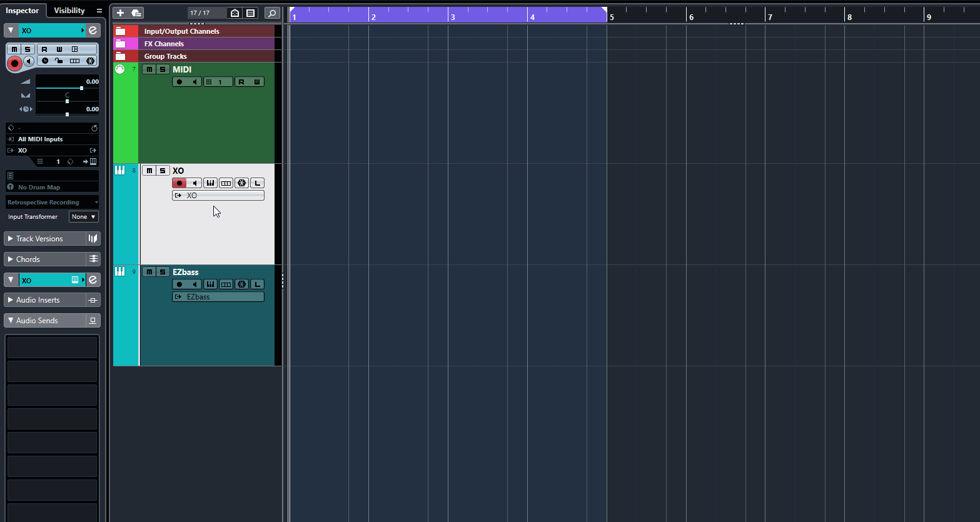Viewport: 980px width, 522px height.
Task: Expand the Chords section
Action: (x=10, y=259)
